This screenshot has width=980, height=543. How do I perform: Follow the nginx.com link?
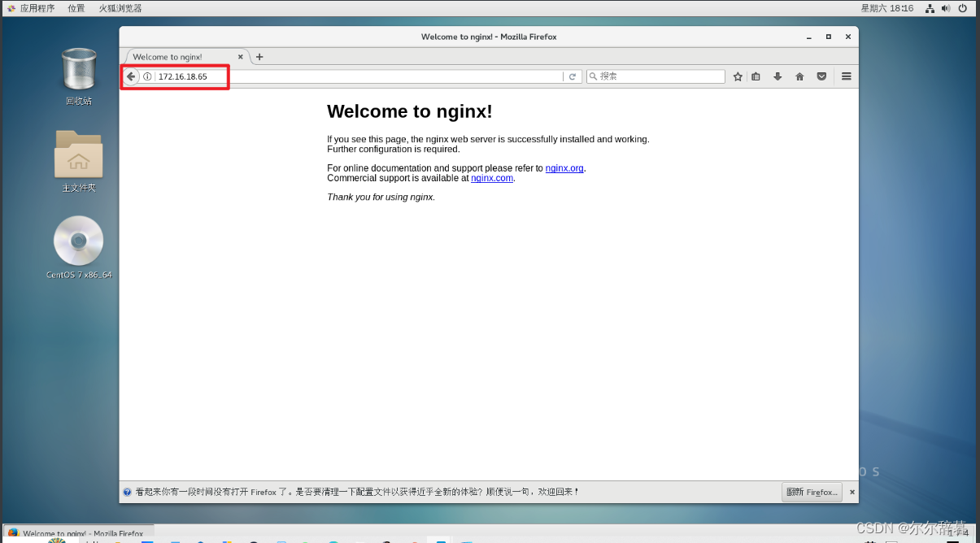tap(492, 178)
